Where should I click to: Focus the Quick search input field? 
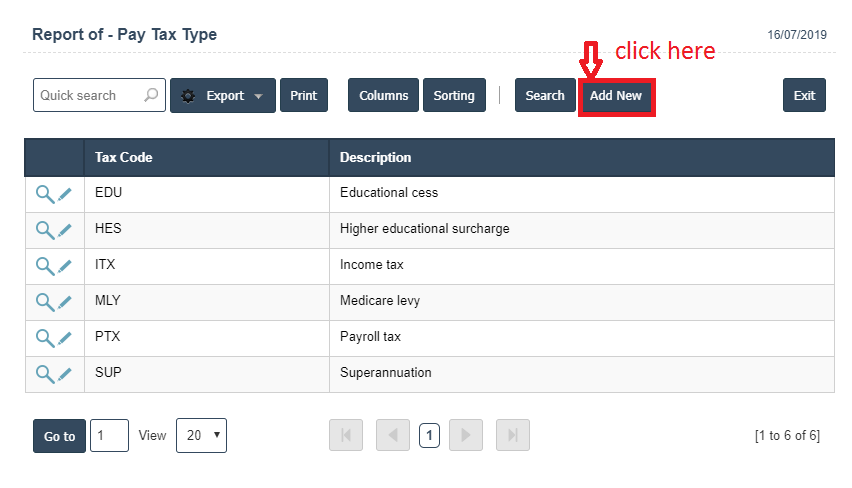point(88,96)
